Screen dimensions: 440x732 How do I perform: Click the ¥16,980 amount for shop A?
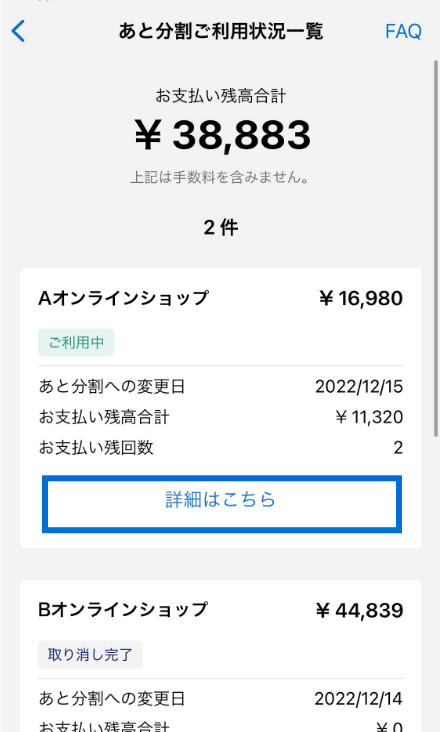point(361,298)
